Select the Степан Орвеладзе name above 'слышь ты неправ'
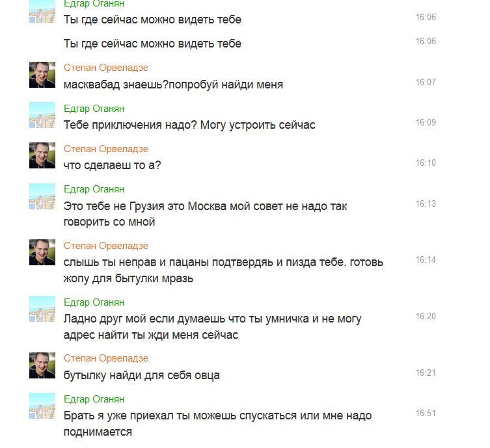Viewport: 490px width, 448px height. [106, 246]
